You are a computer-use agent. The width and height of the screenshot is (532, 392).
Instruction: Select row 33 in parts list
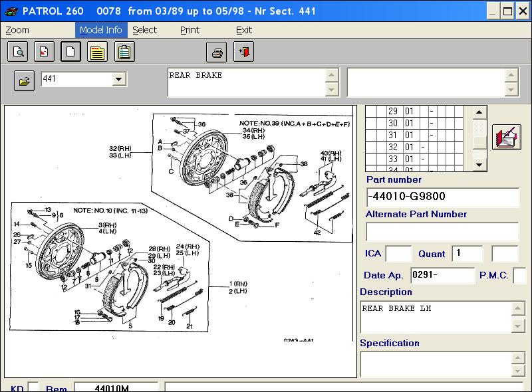[414, 159]
